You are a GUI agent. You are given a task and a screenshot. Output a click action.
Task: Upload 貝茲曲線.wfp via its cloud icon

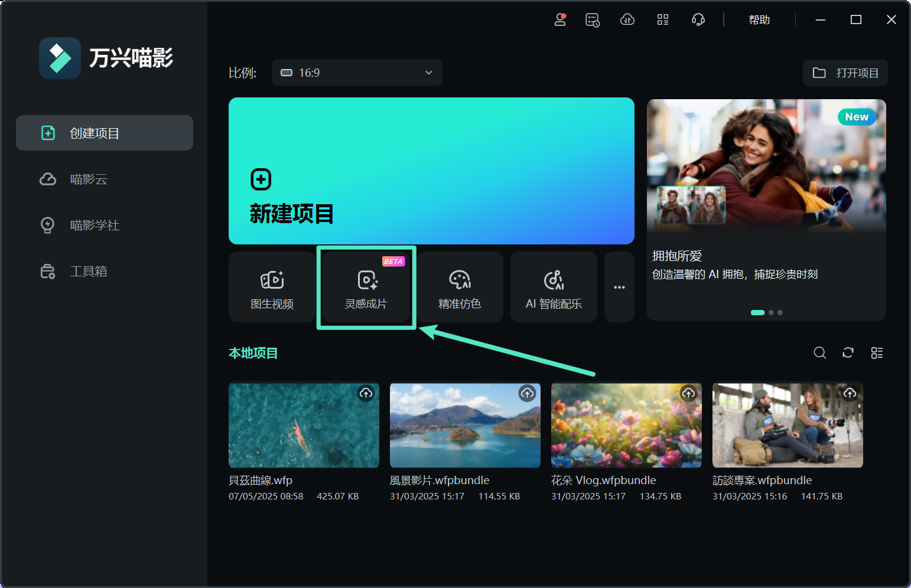(366, 393)
